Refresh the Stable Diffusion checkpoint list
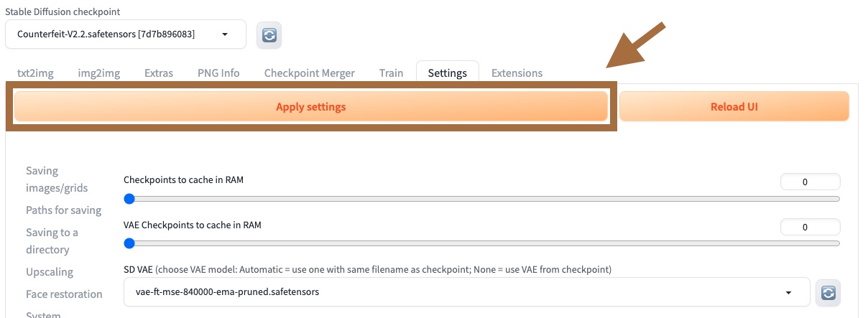Screen dimensions: 868x318 click(x=269, y=34)
